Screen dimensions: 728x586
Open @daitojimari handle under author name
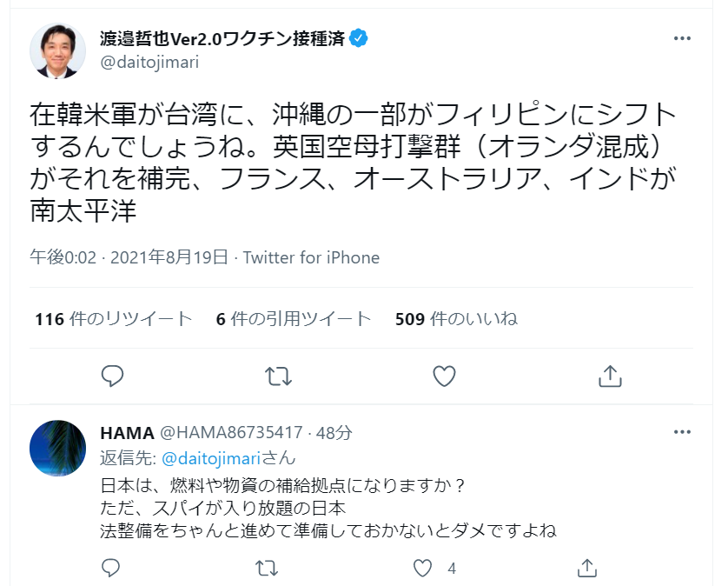coord(149,62)
